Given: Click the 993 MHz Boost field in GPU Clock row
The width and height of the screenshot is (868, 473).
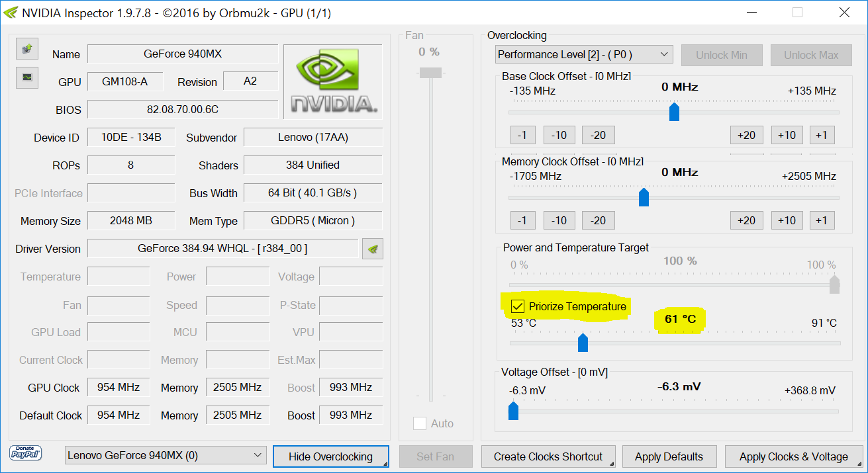Looking at the screenshot, I should (x=351, y=388).
